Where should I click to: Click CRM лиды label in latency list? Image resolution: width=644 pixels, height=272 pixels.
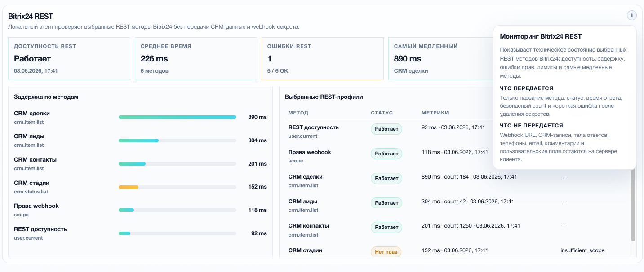point(29,136)
